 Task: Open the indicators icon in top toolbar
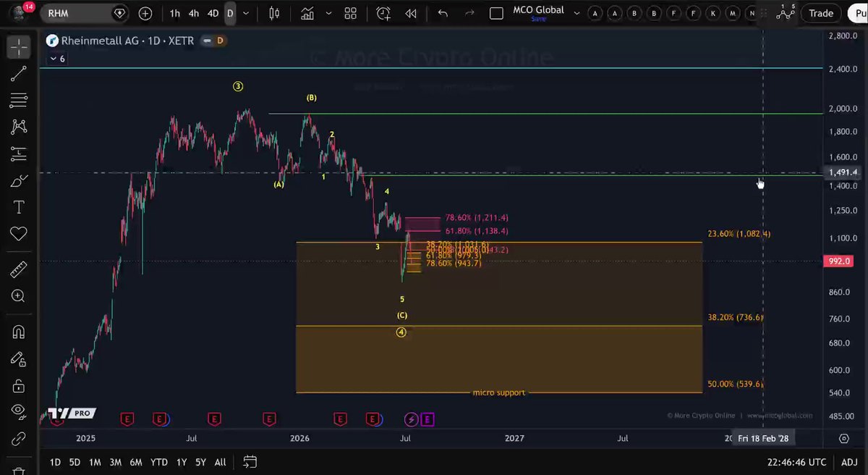click(307, 13)
